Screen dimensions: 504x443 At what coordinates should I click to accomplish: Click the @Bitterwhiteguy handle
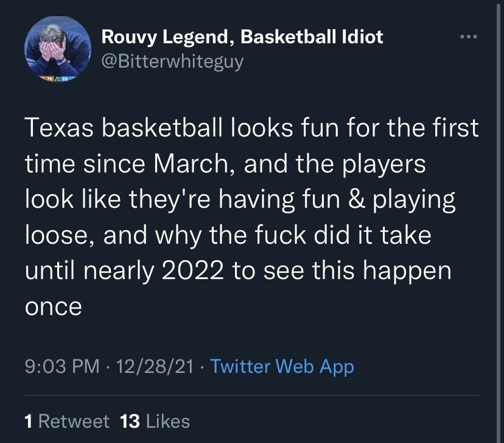pos(172,62)
